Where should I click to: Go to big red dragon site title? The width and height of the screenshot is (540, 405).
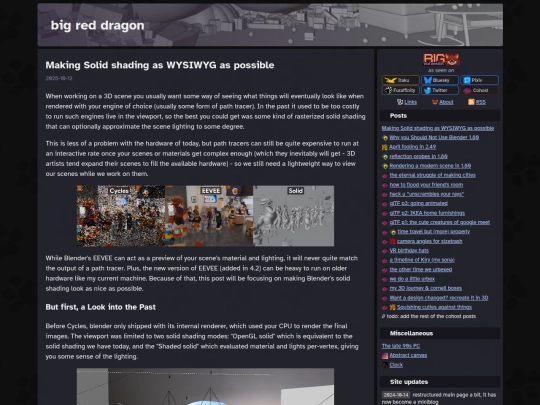pos(97,25)
